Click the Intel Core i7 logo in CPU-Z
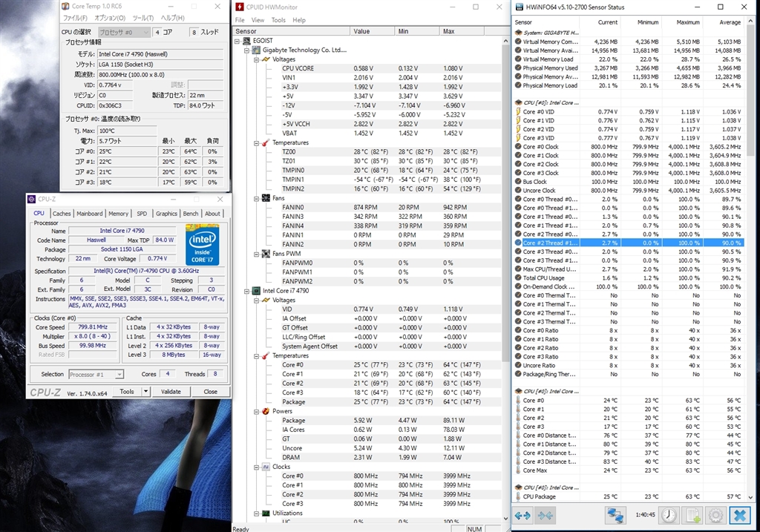The image size is (760, 532). coord(202,243)
